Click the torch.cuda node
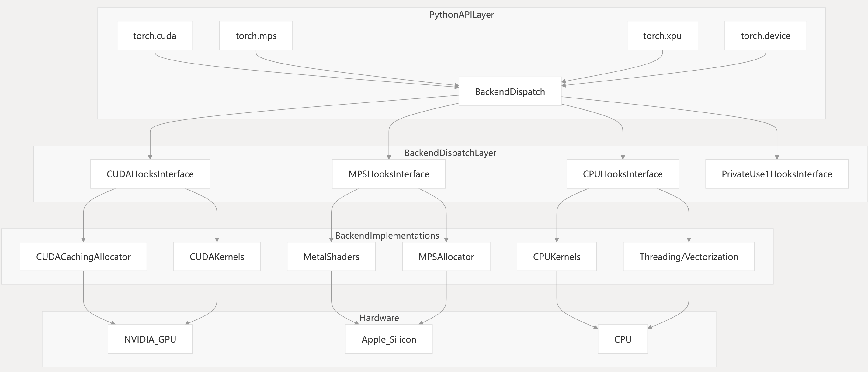Image resolution: width=868 pixels, height=372 pixels. (x=155, y=36)
